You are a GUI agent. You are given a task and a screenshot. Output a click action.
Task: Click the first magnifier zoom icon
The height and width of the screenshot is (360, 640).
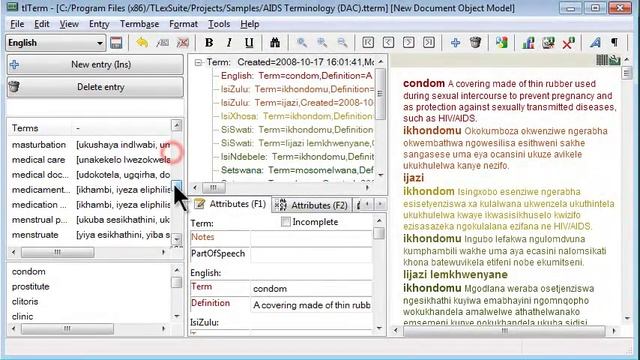302,42
